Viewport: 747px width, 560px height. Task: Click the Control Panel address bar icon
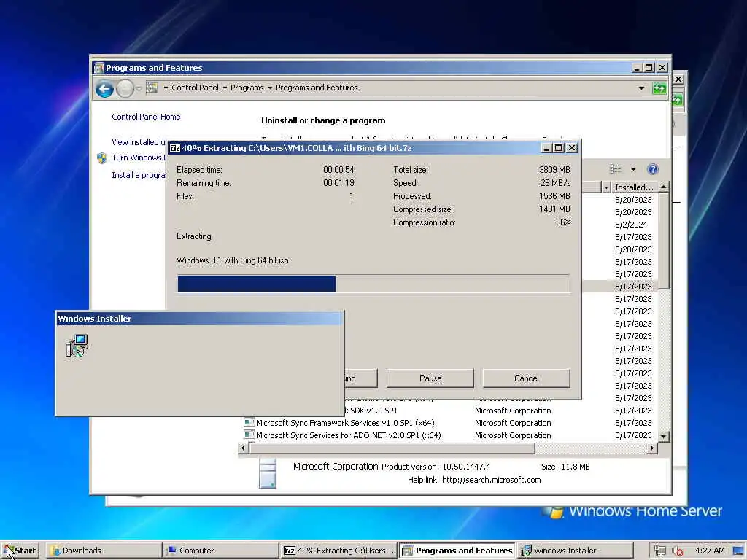point(152,87)
